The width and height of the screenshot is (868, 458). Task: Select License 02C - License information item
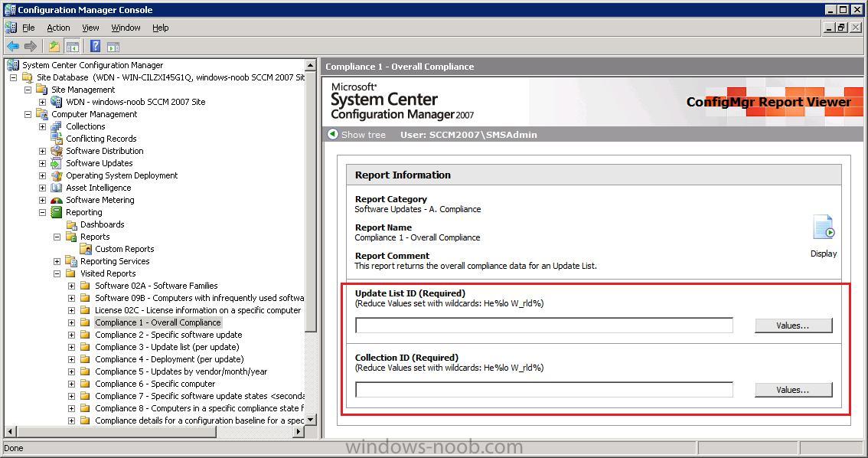pyautogui.click(x=197, y=310)
